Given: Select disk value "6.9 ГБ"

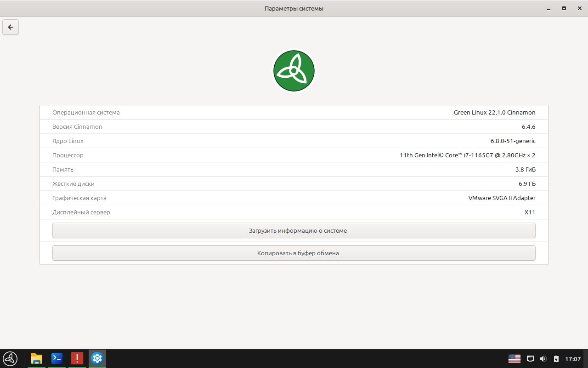Looking at the screenshot, I should click(x=527, y=184).
